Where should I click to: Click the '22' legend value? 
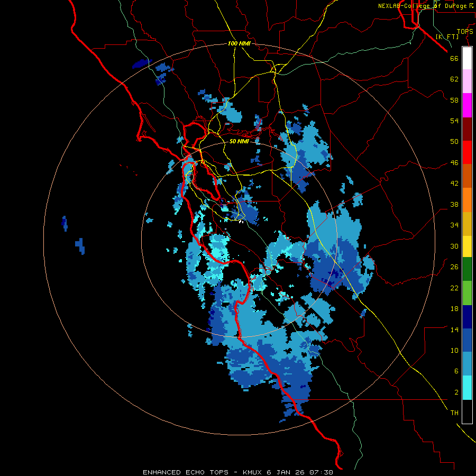pos(454,288)
